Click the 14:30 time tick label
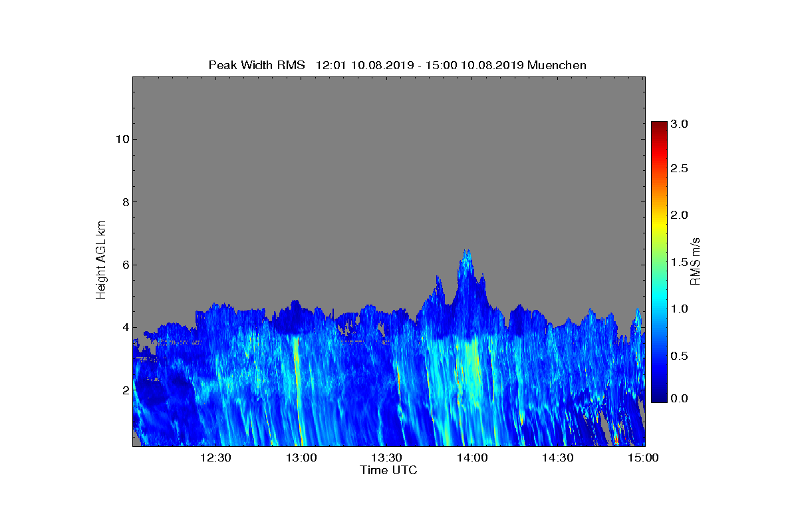The width and height of the screenshot is (798, 532). click(559, 458)
